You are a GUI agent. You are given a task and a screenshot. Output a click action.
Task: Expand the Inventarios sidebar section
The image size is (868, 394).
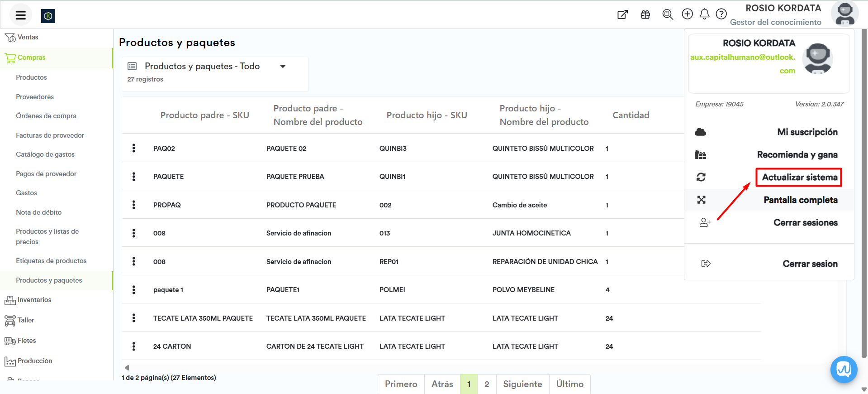click(34, 300)
